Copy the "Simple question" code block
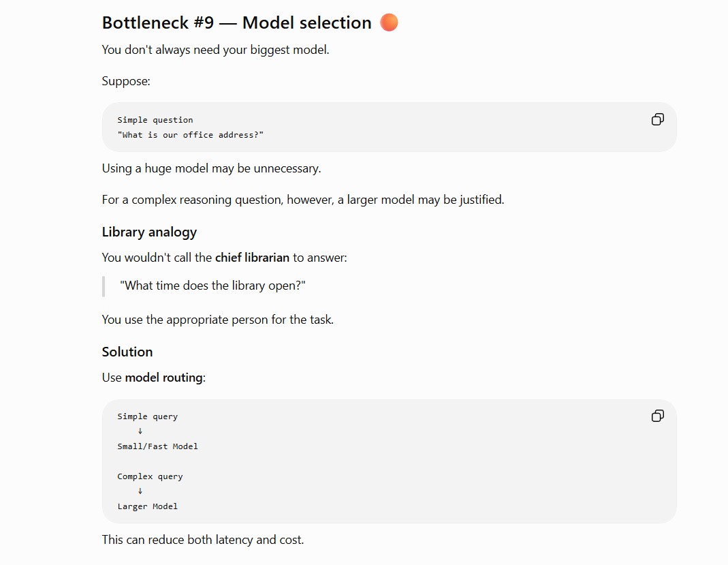Image resolution: width=728 pixels, height=565 pixels. pyautogui.click(x=657, y=119)
